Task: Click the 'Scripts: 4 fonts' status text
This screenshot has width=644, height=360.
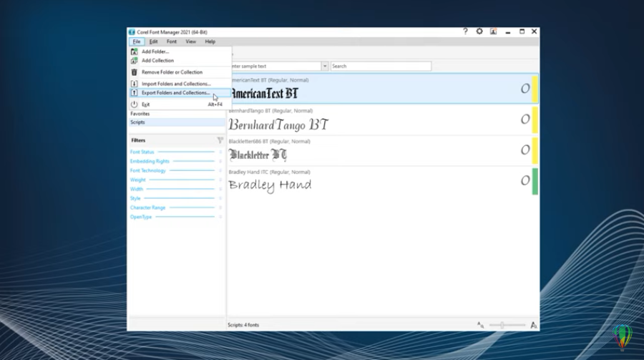Action: point(243,325)
